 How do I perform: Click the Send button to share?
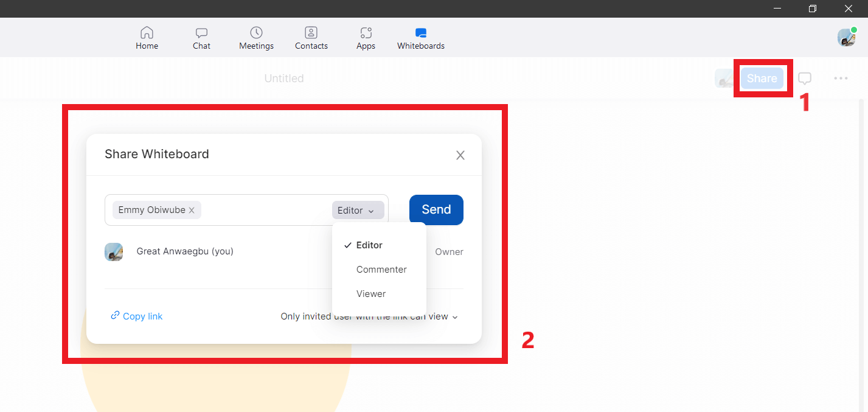(436, 209)
